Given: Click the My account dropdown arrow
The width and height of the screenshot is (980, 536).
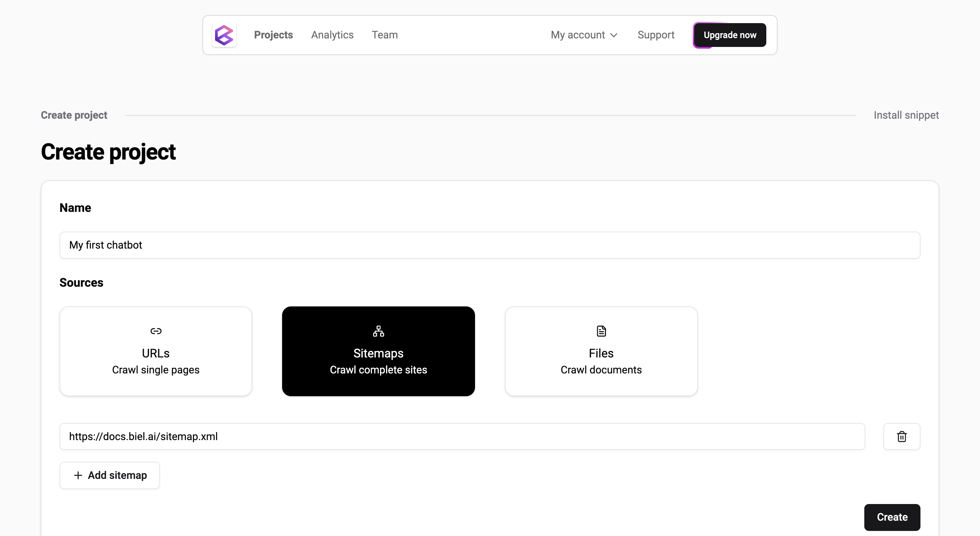Looking at the screenshot, I should coord(615,34).
